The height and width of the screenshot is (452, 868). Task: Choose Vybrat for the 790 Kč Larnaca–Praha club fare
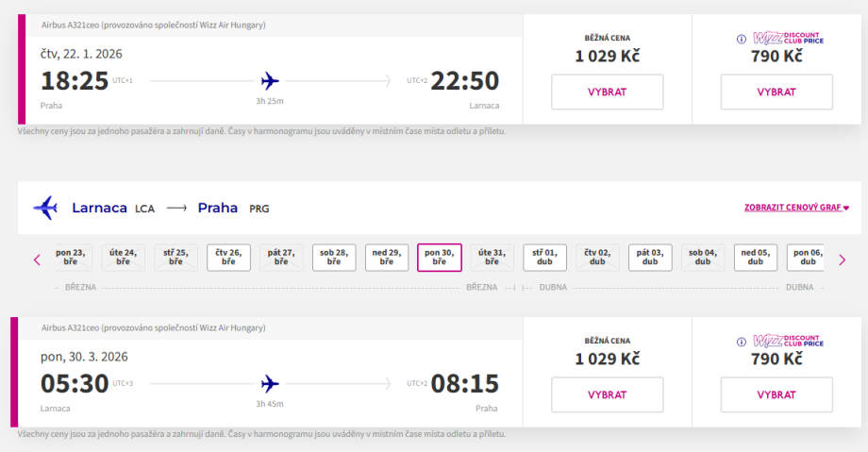tap(776, 394)
